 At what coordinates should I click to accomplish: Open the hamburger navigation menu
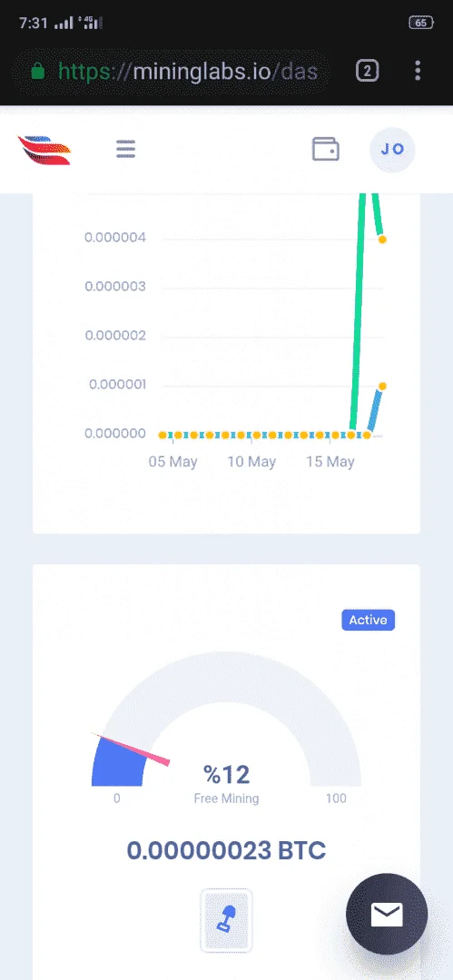click(126, 149)
